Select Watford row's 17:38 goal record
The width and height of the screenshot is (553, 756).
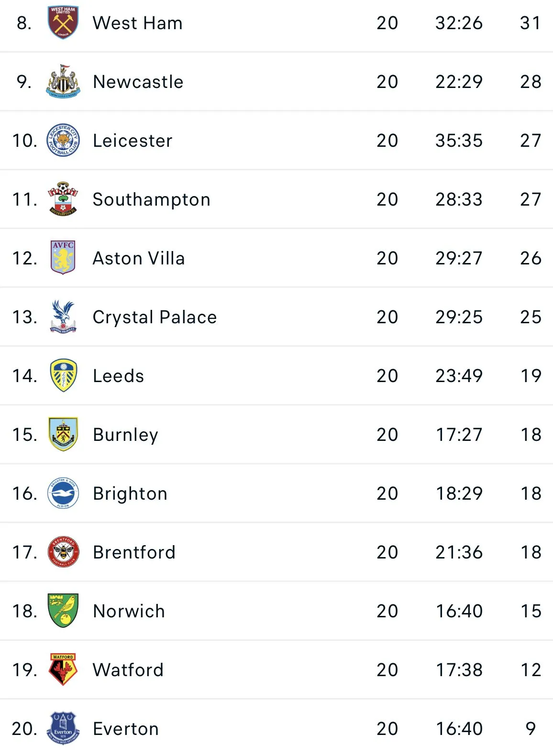click(459, 670)
